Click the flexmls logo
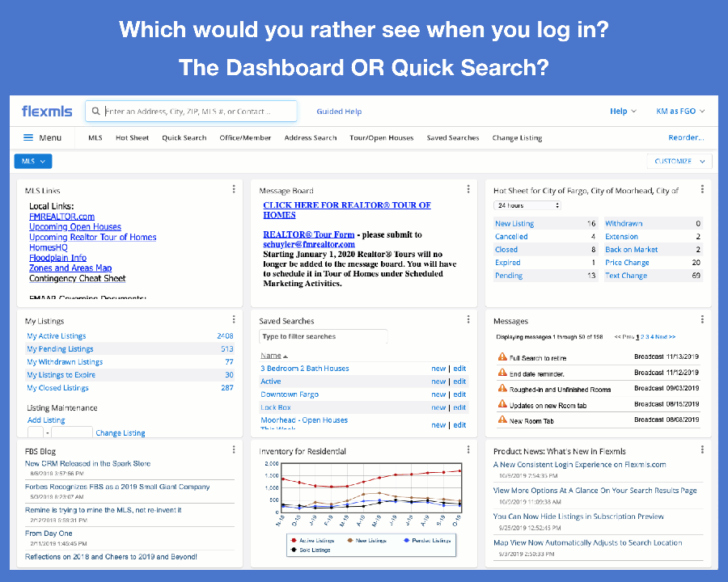The image size is (728, 582). [47, 112]
